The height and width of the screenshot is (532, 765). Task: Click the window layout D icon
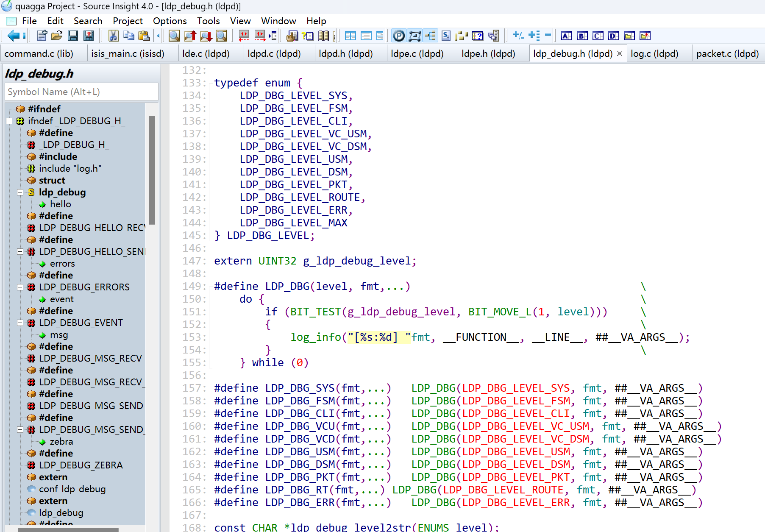pyautogui.click(x=614, y=36)
